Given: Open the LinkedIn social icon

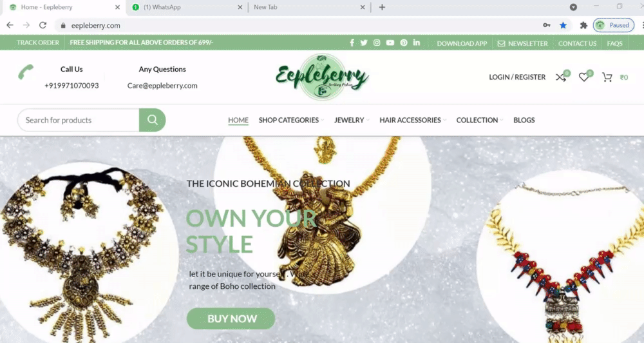Looking at the screenshot, I should tap(417, 43).
